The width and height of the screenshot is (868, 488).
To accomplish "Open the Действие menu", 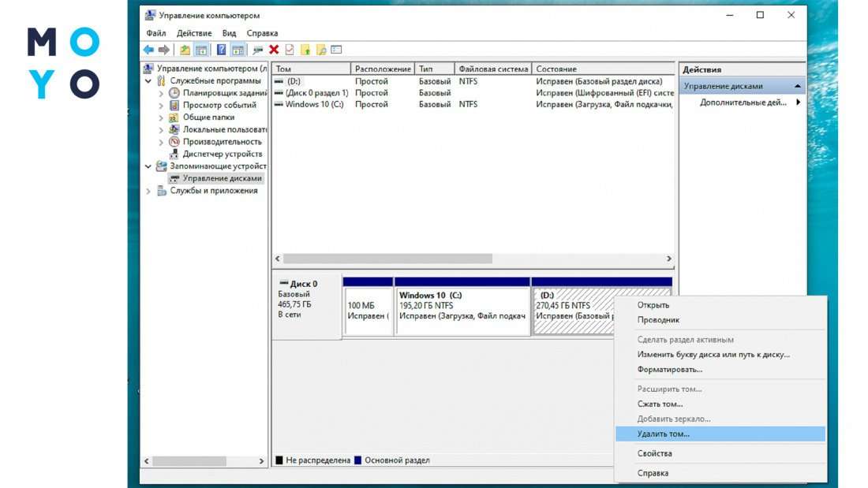I will click(x=193, y=34).
